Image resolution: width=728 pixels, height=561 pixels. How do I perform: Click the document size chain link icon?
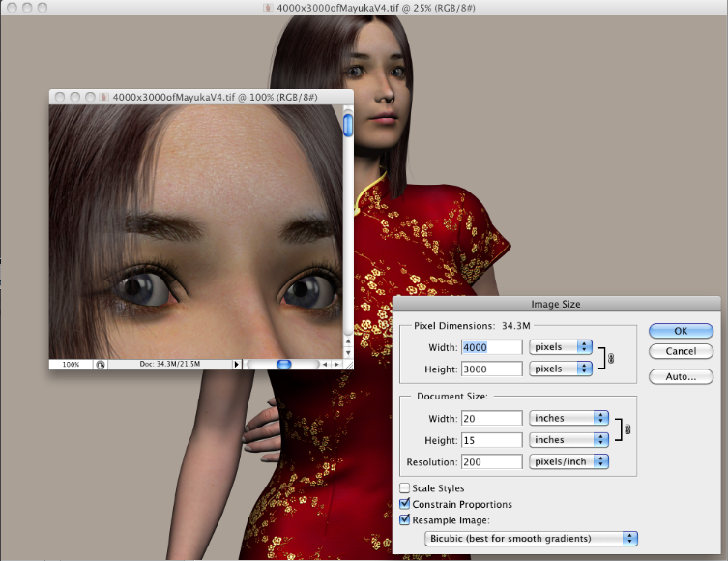[x=626, y=428]
